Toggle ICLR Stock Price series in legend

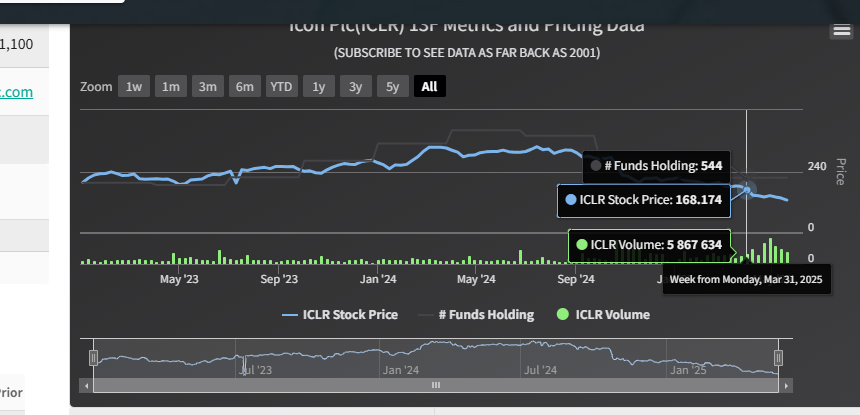coord(340,315)
